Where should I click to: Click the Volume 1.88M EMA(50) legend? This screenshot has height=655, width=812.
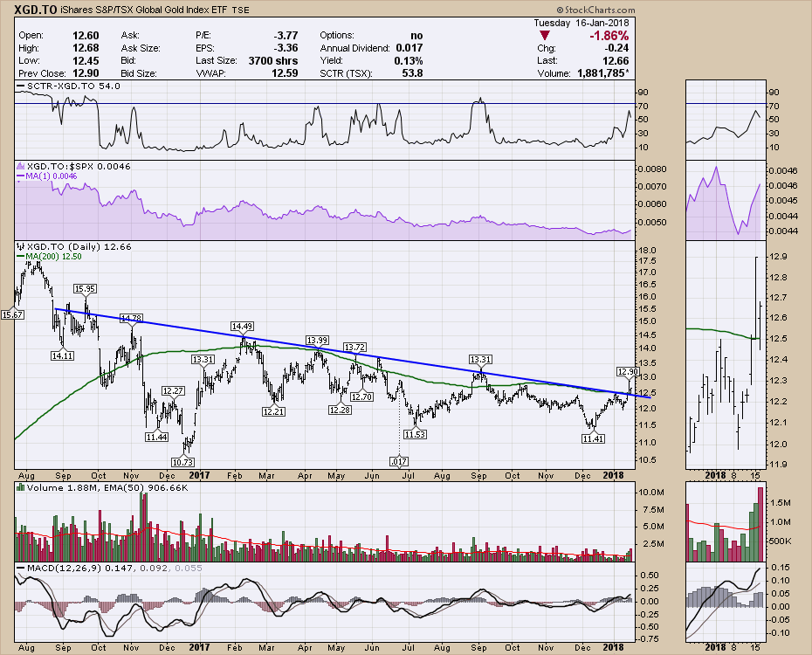tap(102, 487)
